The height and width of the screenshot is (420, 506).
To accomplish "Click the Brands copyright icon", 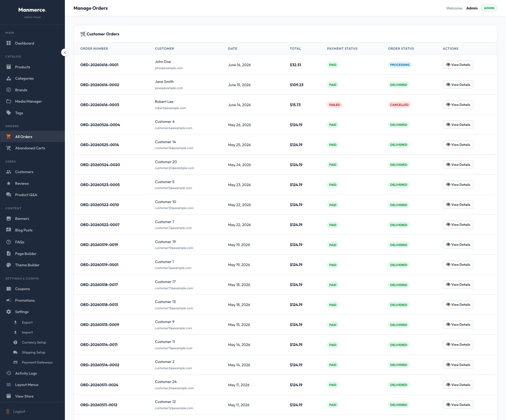I will [x=9, y=90].
